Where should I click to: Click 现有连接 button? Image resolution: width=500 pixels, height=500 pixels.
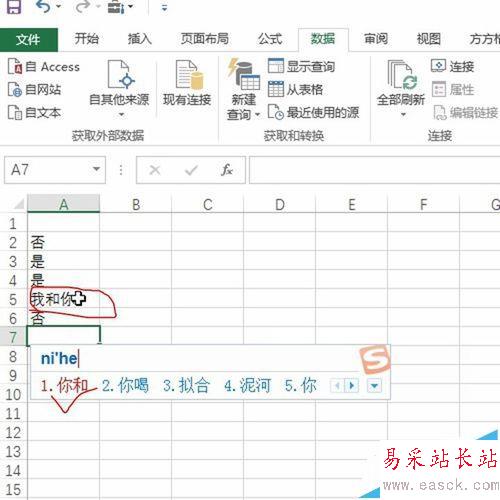click(x=187, y=83)
